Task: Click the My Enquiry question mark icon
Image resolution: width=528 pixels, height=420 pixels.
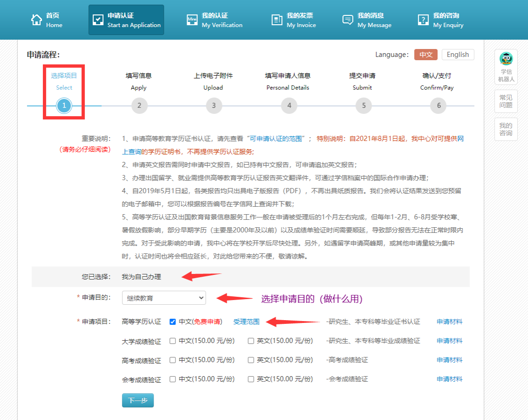Action: pos(423,20)
